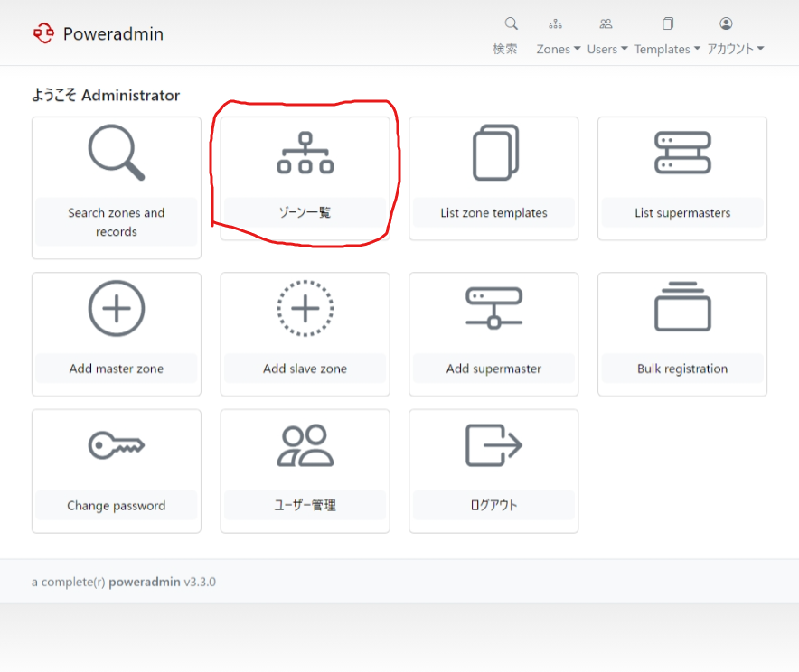
Task: Choose Add supermaster
Action: 493,369
